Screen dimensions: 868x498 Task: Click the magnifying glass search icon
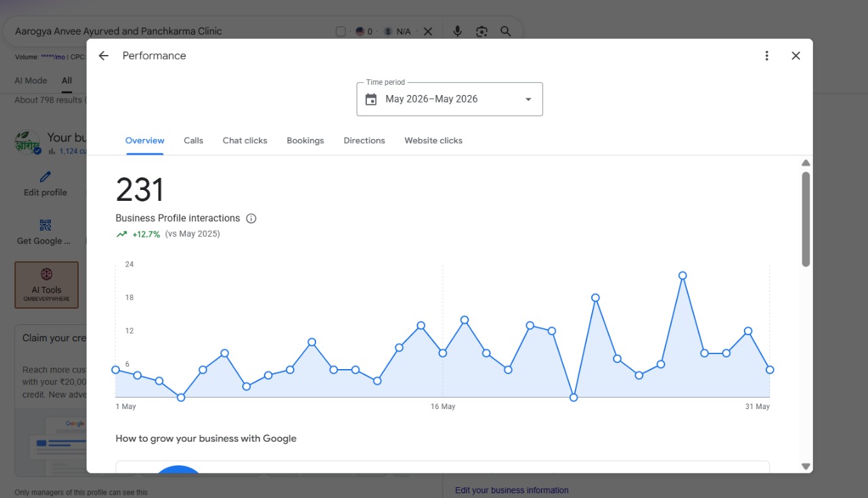(x=506, y=31)
